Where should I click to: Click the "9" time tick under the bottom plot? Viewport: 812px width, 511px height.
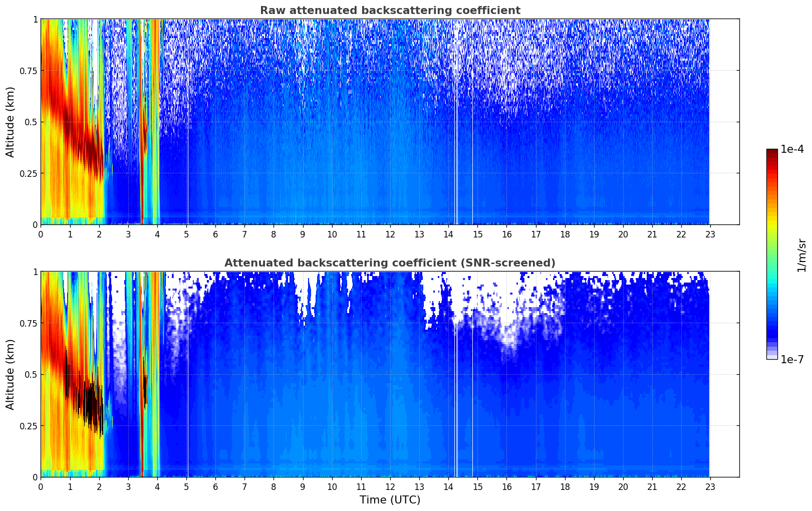point(303,486)
